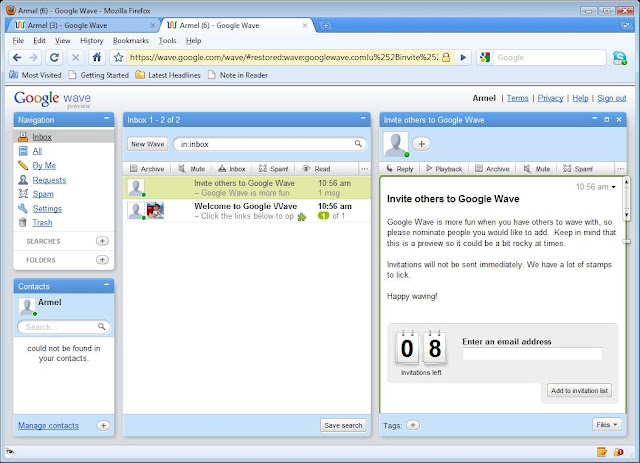640x463 pixels.
Task: Click the Archive button in inbox toolbar
Action: [x=147, y=169]
